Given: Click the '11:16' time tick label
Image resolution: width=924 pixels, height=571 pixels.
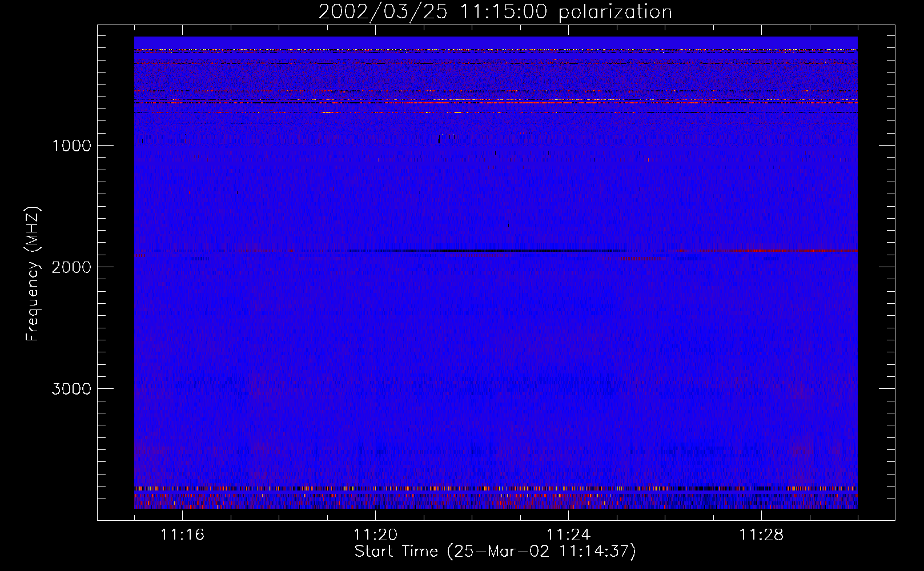Looking at the screenshot, I should [x=182, y=534].
